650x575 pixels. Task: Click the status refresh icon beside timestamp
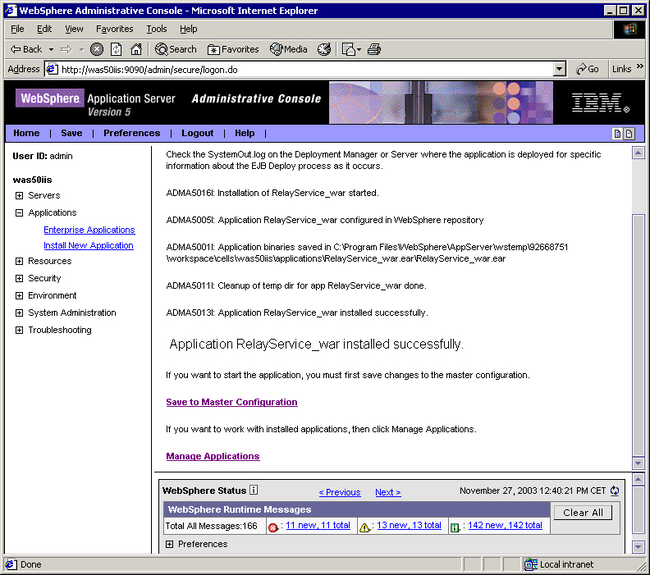[614, 491]
